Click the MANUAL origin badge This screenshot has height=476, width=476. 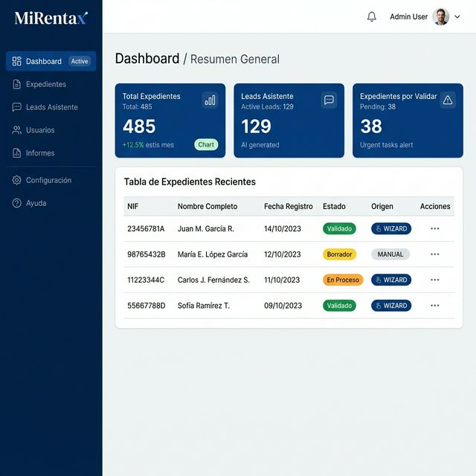pos(390,254)
